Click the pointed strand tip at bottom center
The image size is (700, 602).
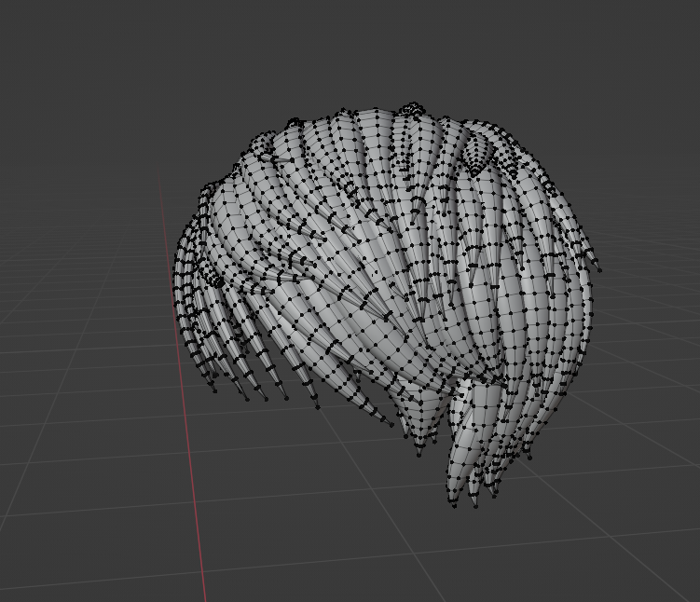pos(420,452)
